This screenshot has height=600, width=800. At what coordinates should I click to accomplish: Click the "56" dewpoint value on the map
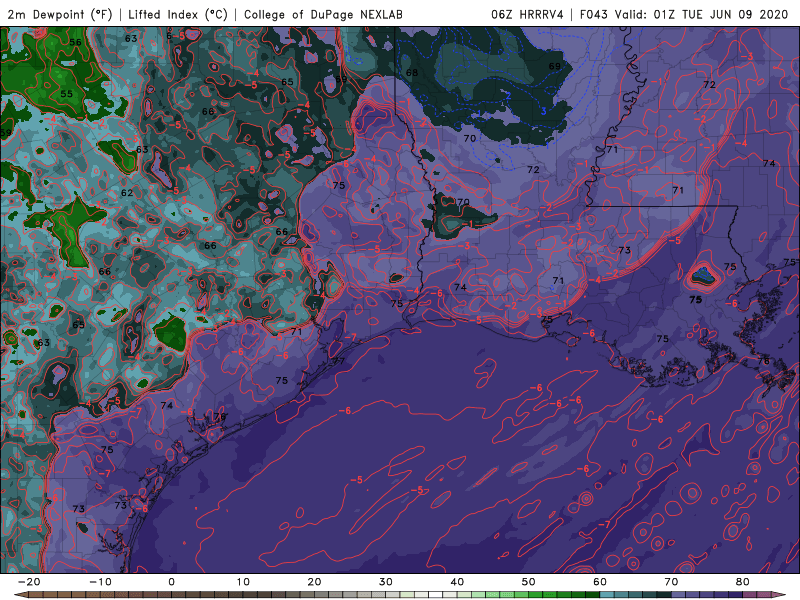(x=75, y=42)
